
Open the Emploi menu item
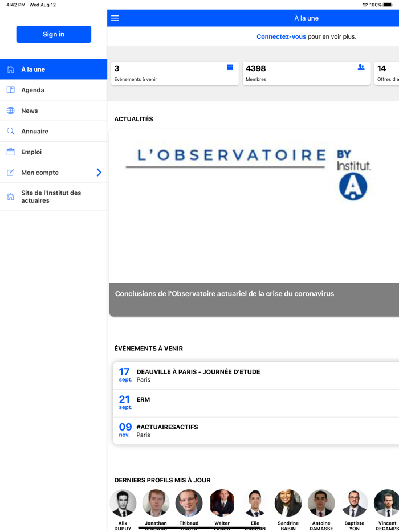54,152
